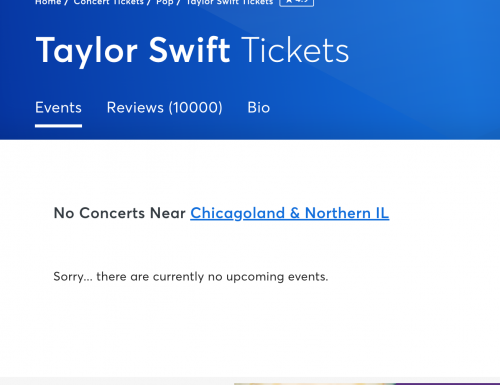Select the Pop breadcrumb link
Image resolution: width=500 pixels, height=385 pixels.
[165, 2]
